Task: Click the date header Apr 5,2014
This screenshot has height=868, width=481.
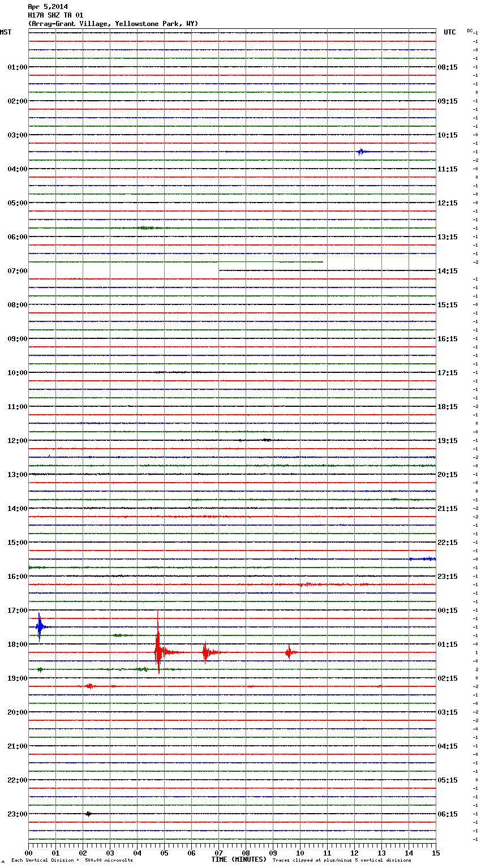Action: pos(48,7)
